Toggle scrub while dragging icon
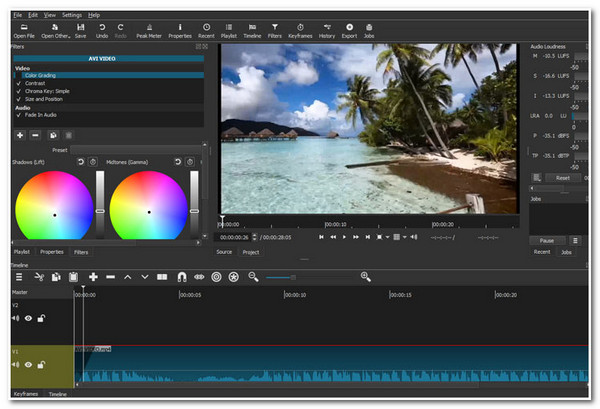The height and width of the screenshot is (409, 600). click(199, 277)
